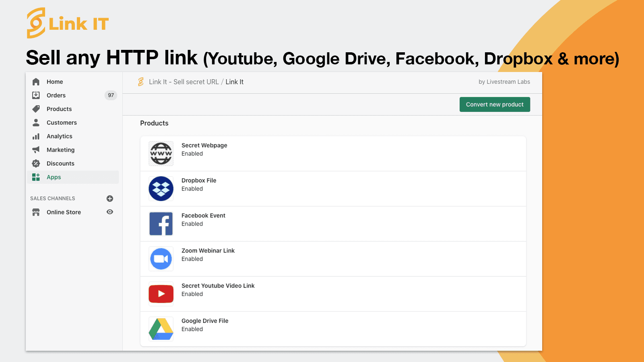This screenshot has height=362, width=644.
Task: Click the Convert new product button
Action: pos(495,104)
